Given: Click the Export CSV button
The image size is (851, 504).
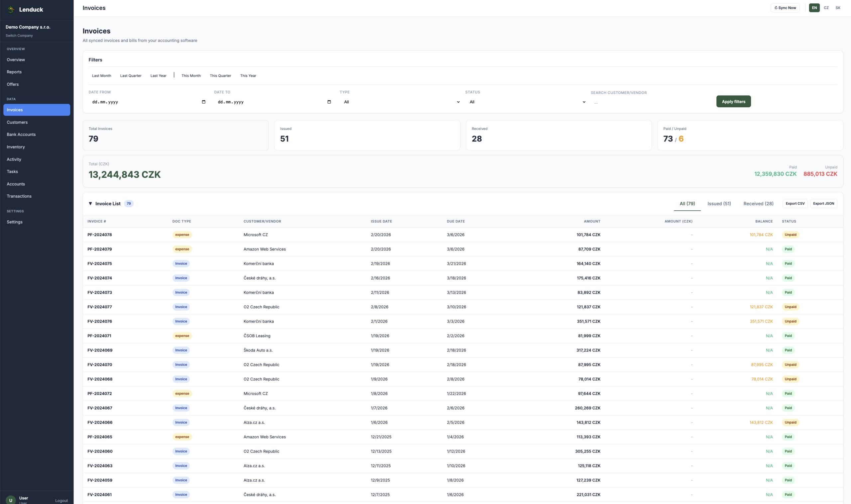Looking at the screenshot, I should pos(794,204).
